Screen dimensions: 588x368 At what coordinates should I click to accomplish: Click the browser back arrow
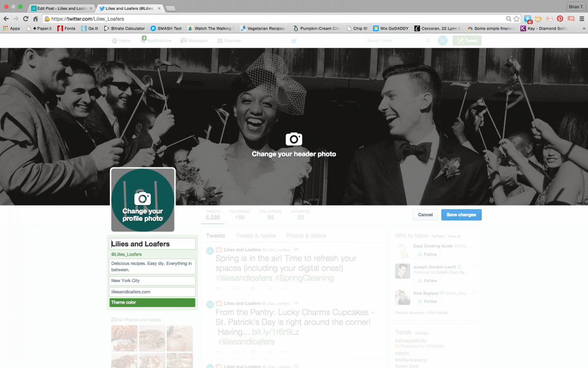(6, 19)
